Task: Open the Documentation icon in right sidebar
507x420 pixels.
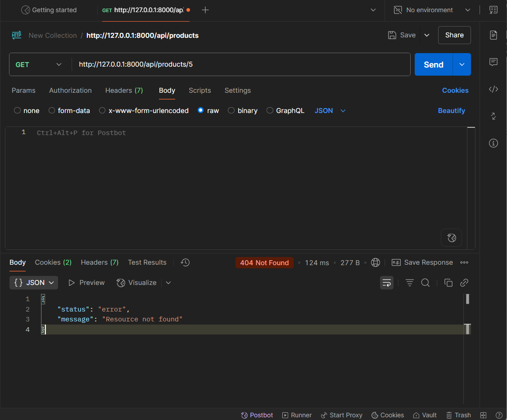Action: [x=493, y=35]
